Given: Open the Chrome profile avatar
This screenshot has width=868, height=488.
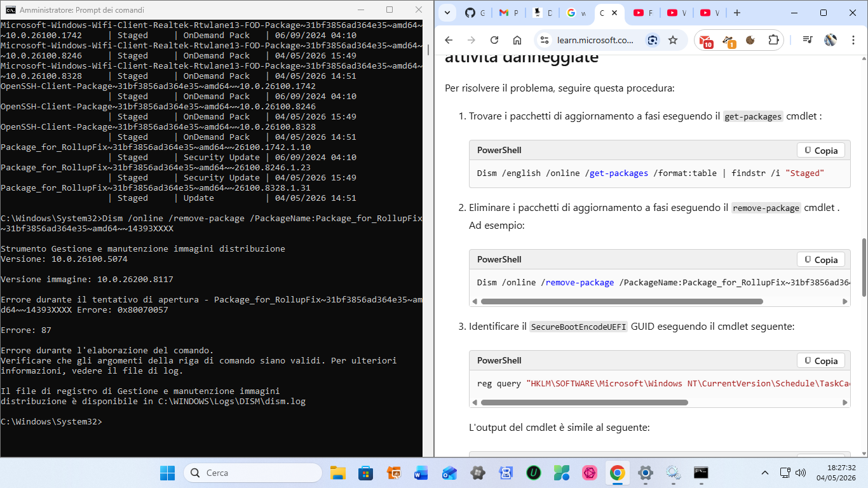Looking at the screenshot, I should [831, 40].
